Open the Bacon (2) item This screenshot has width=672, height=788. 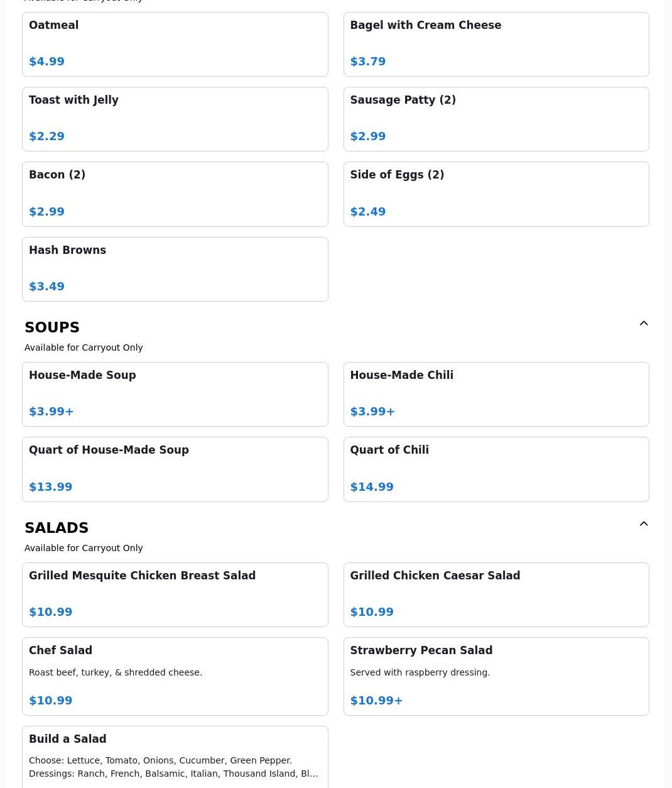coord(175,194)
